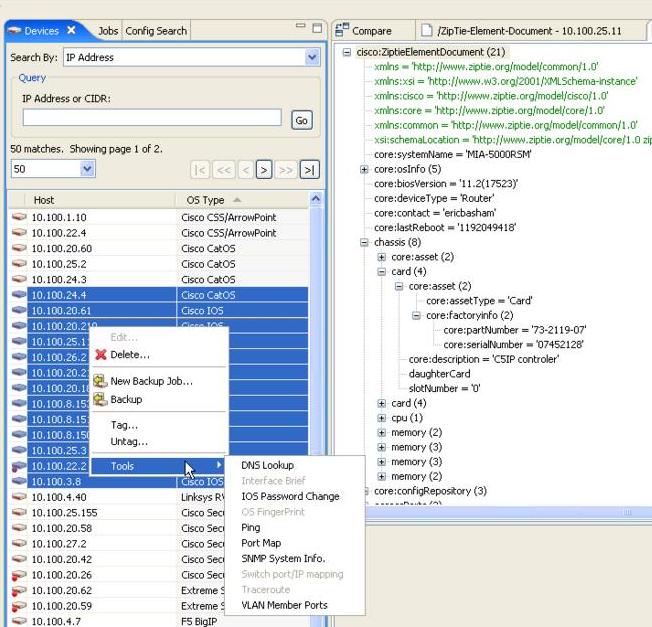The image size is (652, 627).
Task: Expand cpu (1) node
Action: (x=381, y=418)
